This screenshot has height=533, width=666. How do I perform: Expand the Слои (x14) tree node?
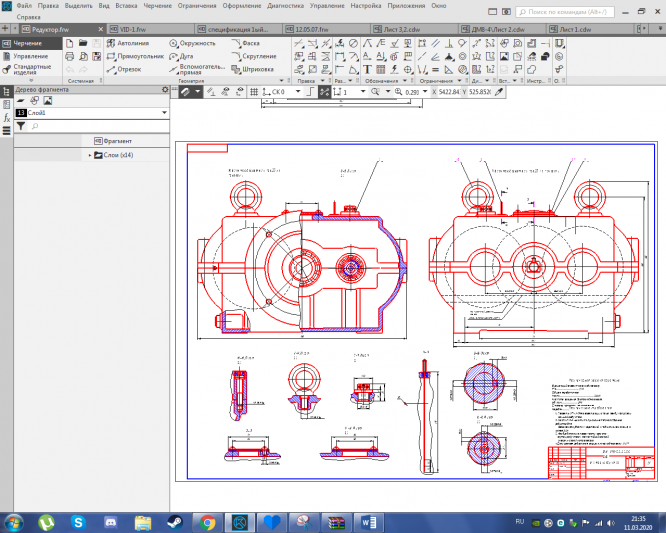[90, 156]
